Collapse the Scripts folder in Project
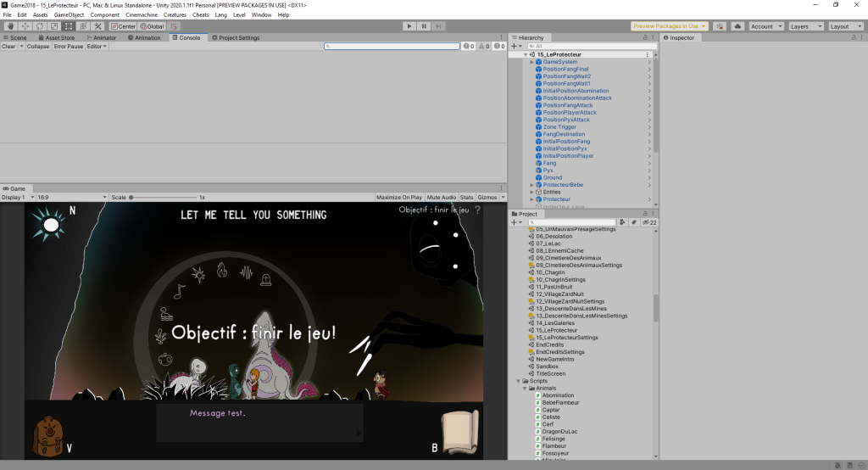Viewport: 868px width, 470px height. click(519, 381)
